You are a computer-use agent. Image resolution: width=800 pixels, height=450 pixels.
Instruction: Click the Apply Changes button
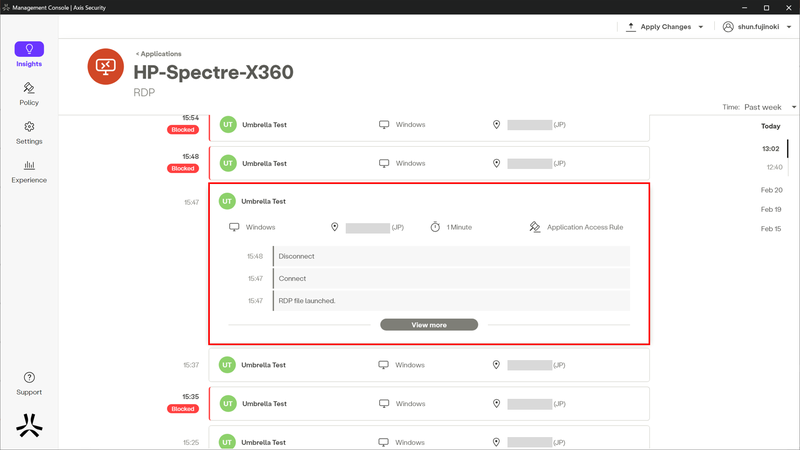[665, 27]
